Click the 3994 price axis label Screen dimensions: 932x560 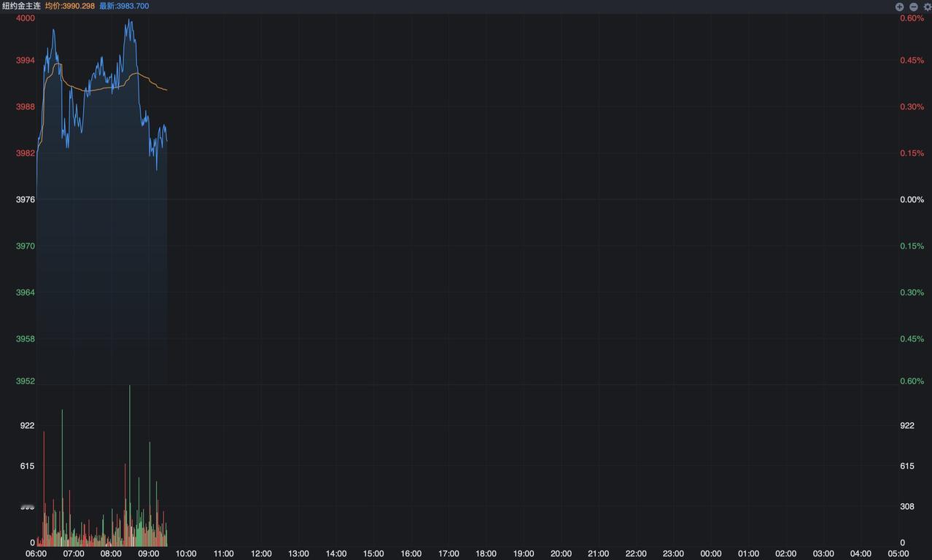[26, 61]
